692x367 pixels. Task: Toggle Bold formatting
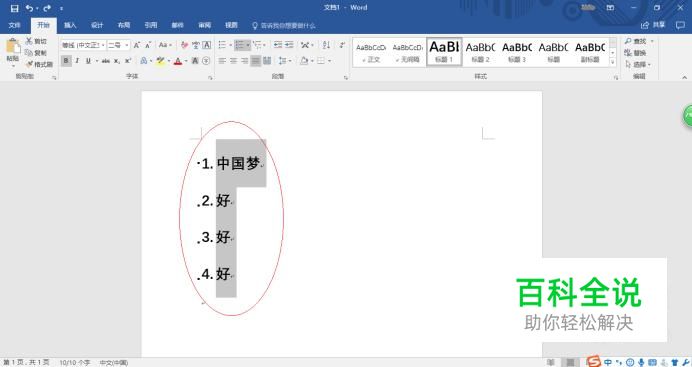(x=66, y=61)
